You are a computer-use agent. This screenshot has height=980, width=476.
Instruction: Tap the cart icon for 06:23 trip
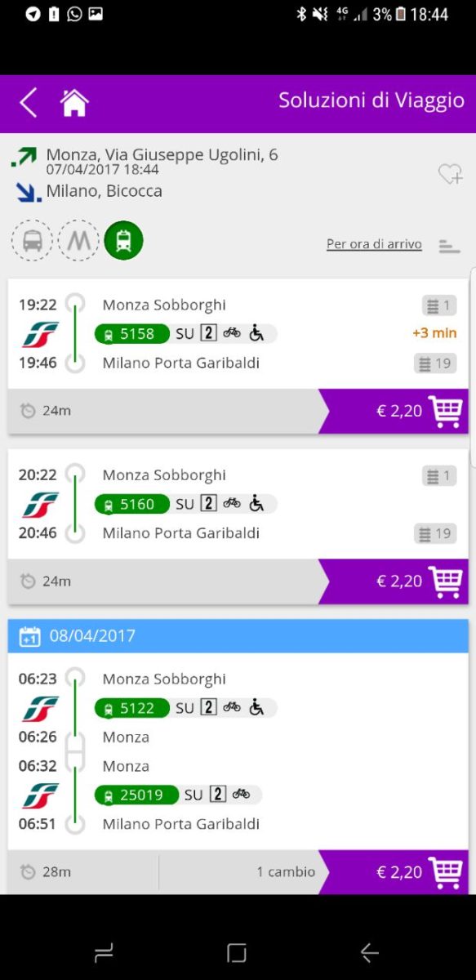[x=446, y=872]
